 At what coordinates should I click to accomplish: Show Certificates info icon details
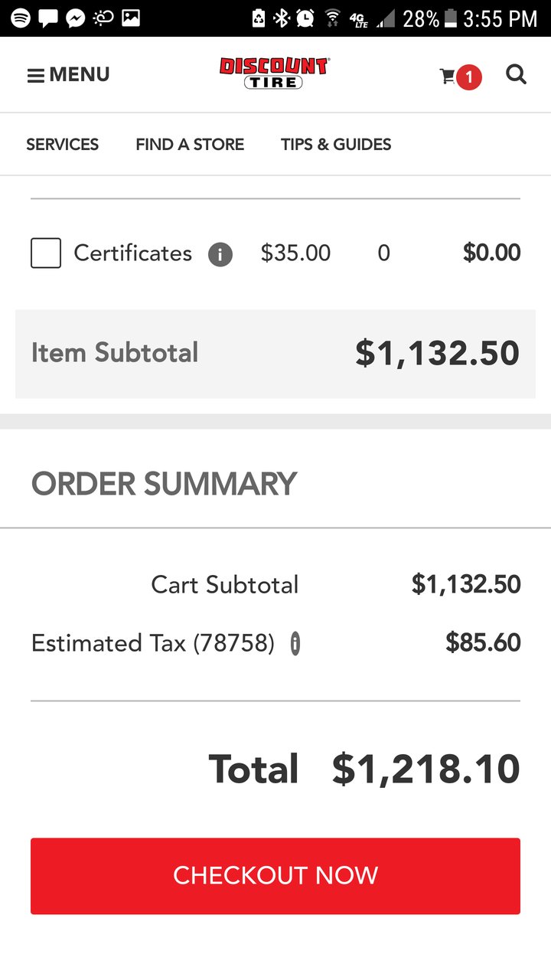tap(220, 254)
